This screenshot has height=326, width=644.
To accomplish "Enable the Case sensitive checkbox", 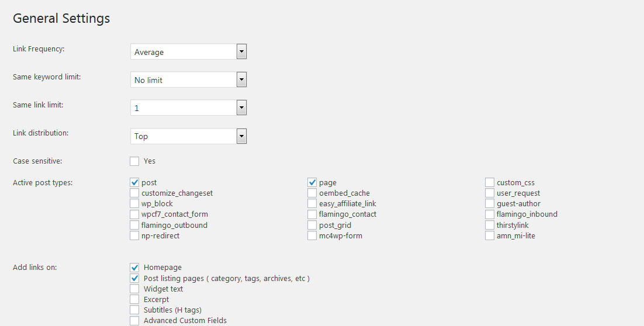I will (x=135, y=161).
